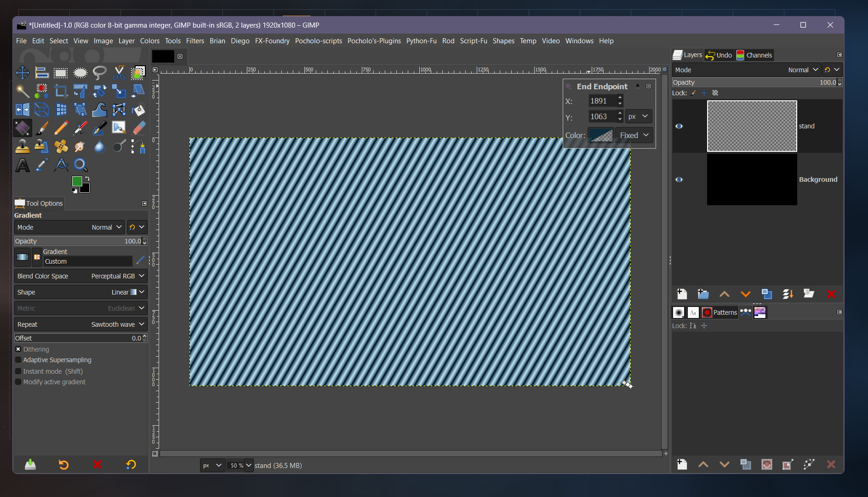Open Blend Color Space dropdown

(80, 276)
